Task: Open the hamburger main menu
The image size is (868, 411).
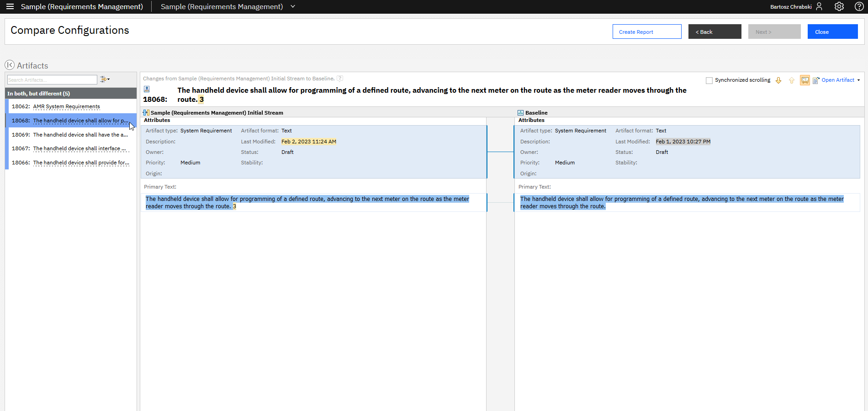Action: pyautogui.click(x=10, y=6)
